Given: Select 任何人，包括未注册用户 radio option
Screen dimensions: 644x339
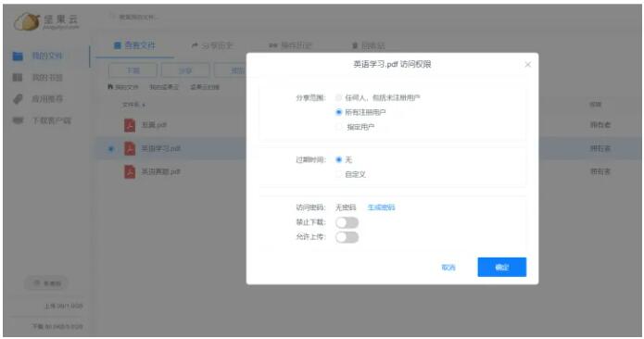Looking at the screenshot, I should 338,97.
